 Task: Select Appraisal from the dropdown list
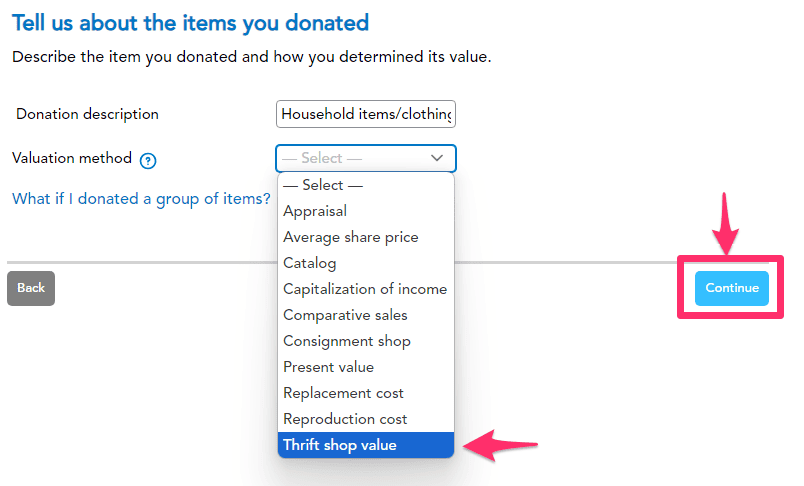(x=315, y=211)
